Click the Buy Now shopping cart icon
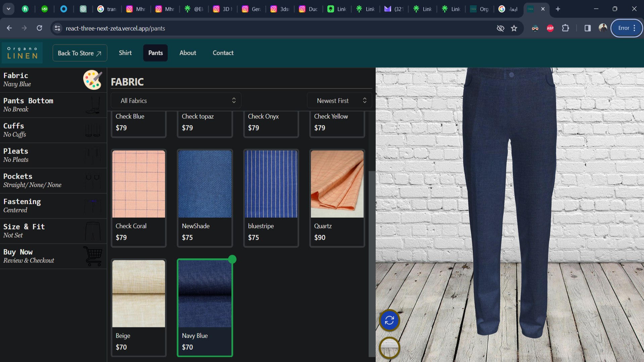644x362 pixels. pyautogui.click(x=93, y=256)
